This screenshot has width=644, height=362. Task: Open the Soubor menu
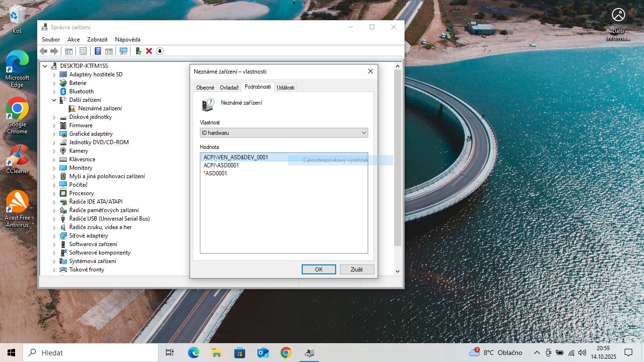(51, 40)
